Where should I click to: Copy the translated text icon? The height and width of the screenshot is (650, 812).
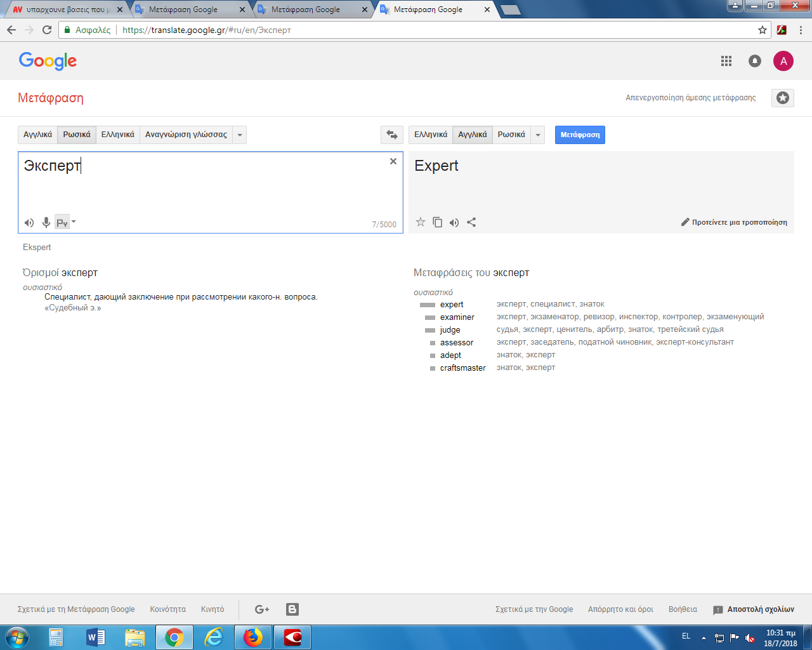coord(438,222)
